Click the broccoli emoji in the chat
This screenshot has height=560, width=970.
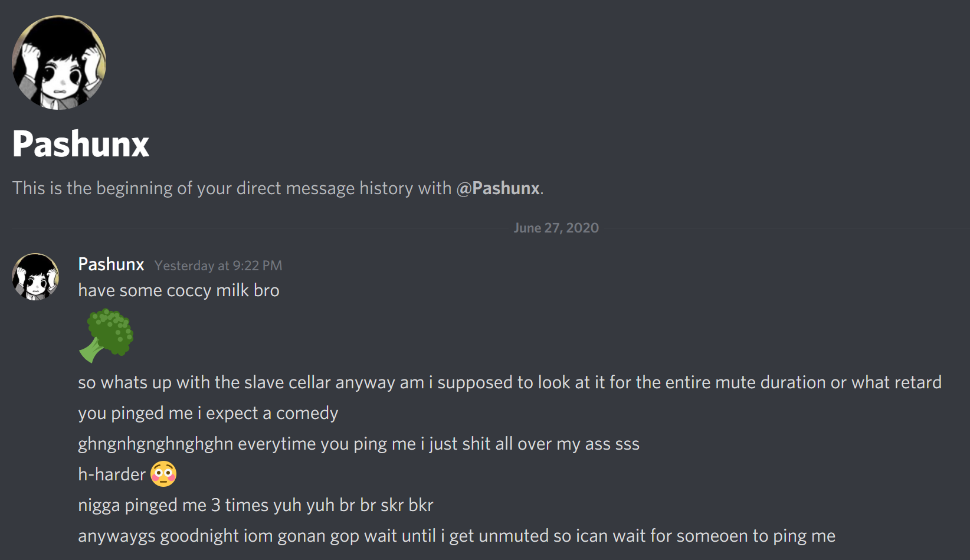point(107,335)
